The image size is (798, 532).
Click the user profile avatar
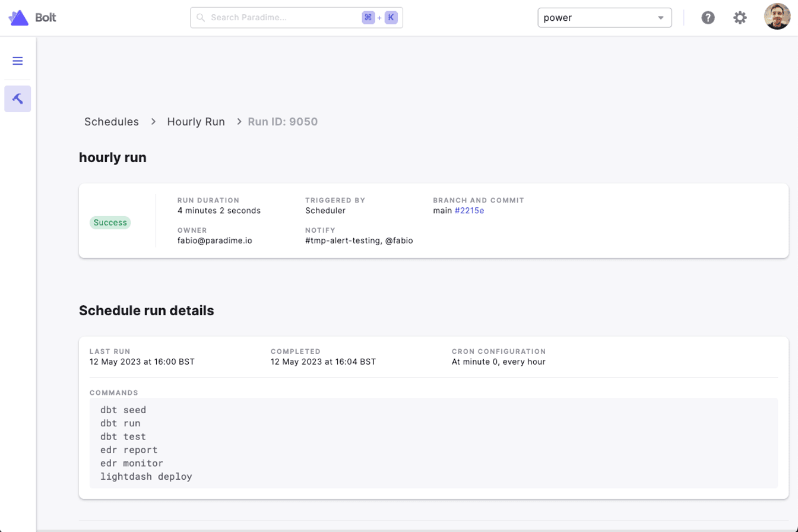pyautogui.click(x=777, y=17)
